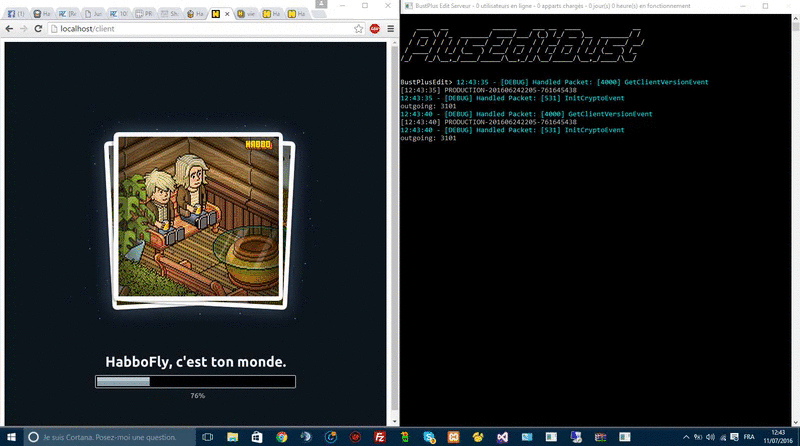
Task: Switch keyboard language via FRA indicator
Action: pyautogui.click(x=749, y=437)
